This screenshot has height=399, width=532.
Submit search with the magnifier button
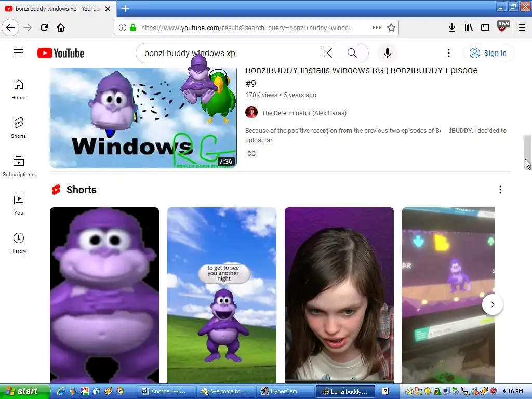pyautogui.click(x=352, y=53)
